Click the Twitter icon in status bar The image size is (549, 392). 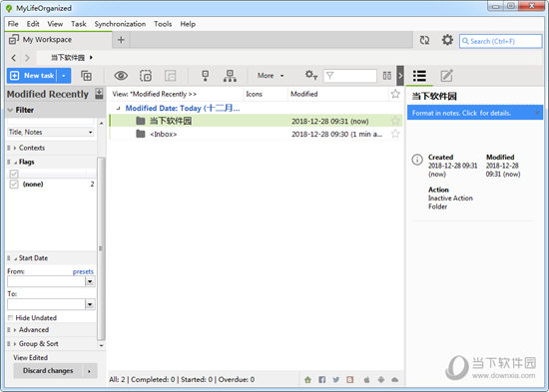coord(336,379)
